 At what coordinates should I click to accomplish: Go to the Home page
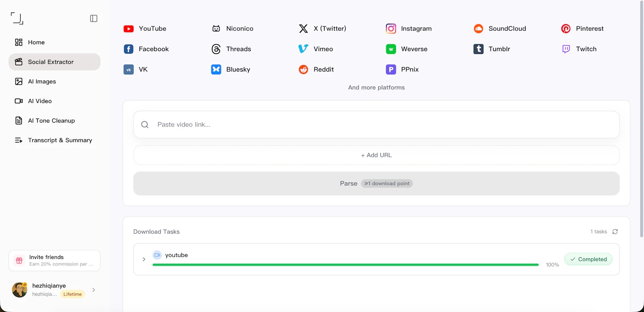coord(54,42)
